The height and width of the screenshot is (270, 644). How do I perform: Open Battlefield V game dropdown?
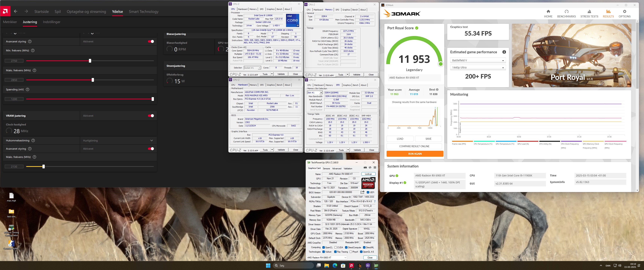(x=478, y=60)
